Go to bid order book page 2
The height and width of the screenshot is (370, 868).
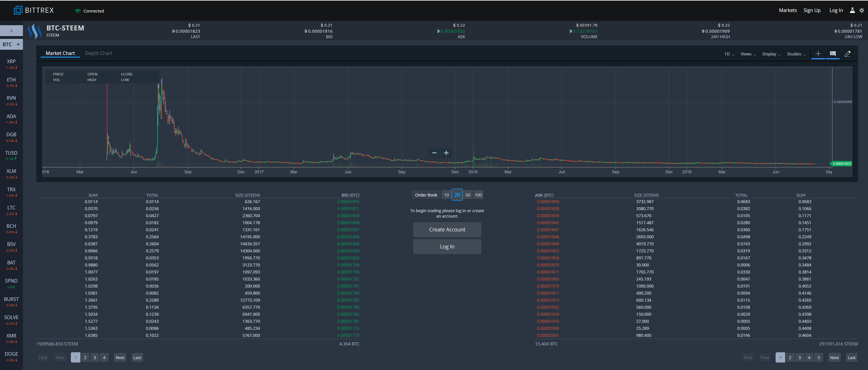(x=85, y=358)
